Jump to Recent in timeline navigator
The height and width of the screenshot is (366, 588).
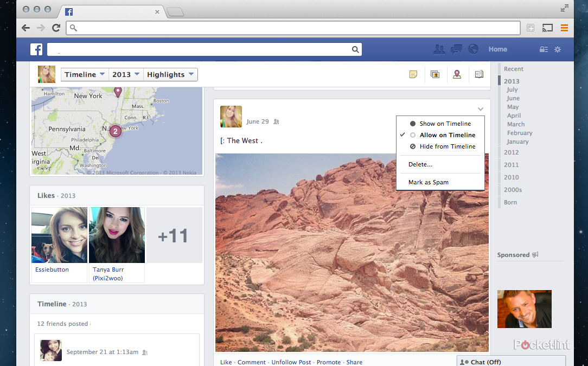(513, 69)
